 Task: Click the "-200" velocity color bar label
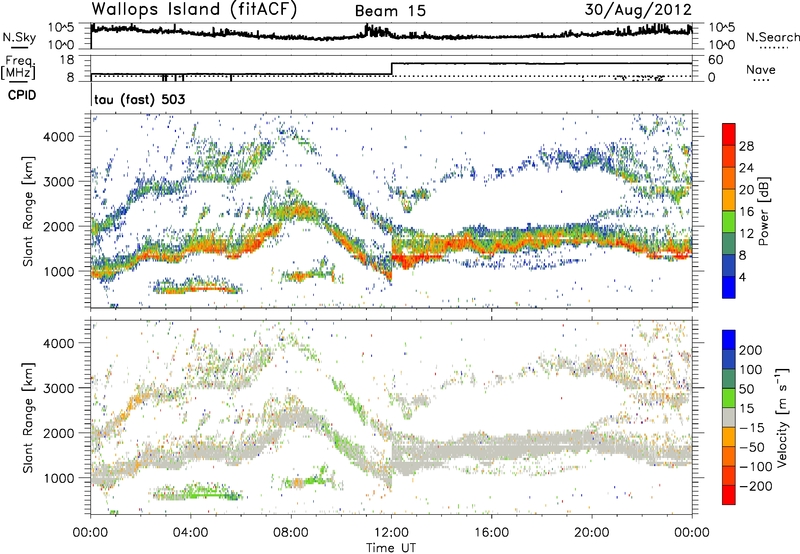756,487
